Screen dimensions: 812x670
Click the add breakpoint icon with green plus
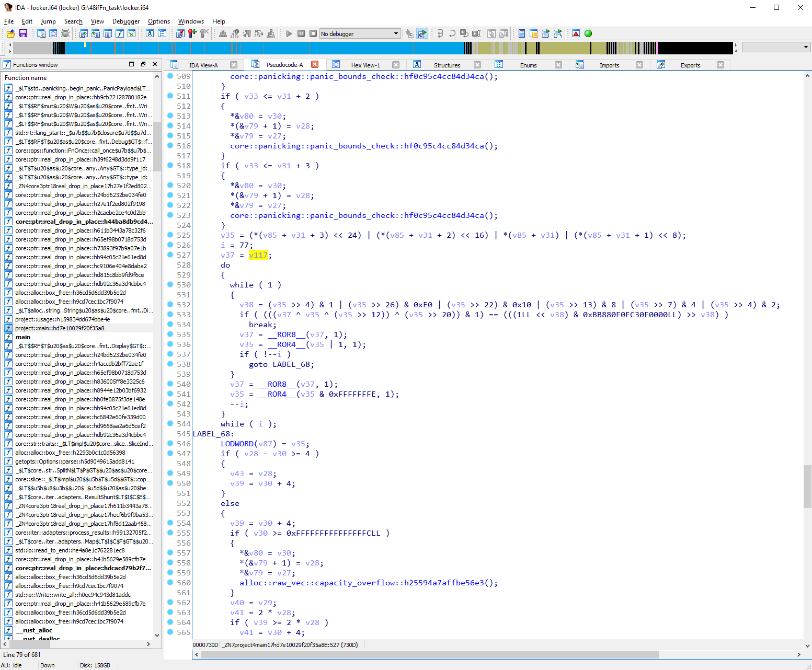pos(192,33)
